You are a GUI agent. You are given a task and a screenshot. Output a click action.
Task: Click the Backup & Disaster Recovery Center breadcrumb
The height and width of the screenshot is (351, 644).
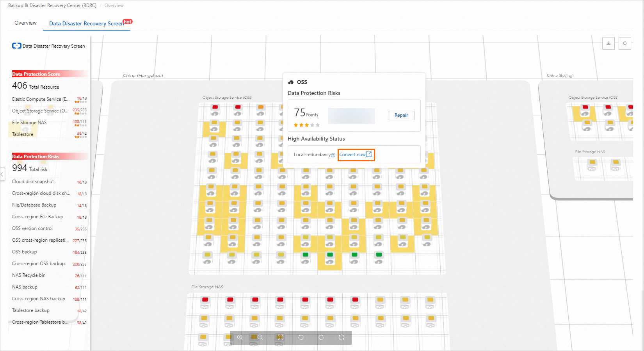[x=52, y=5]
